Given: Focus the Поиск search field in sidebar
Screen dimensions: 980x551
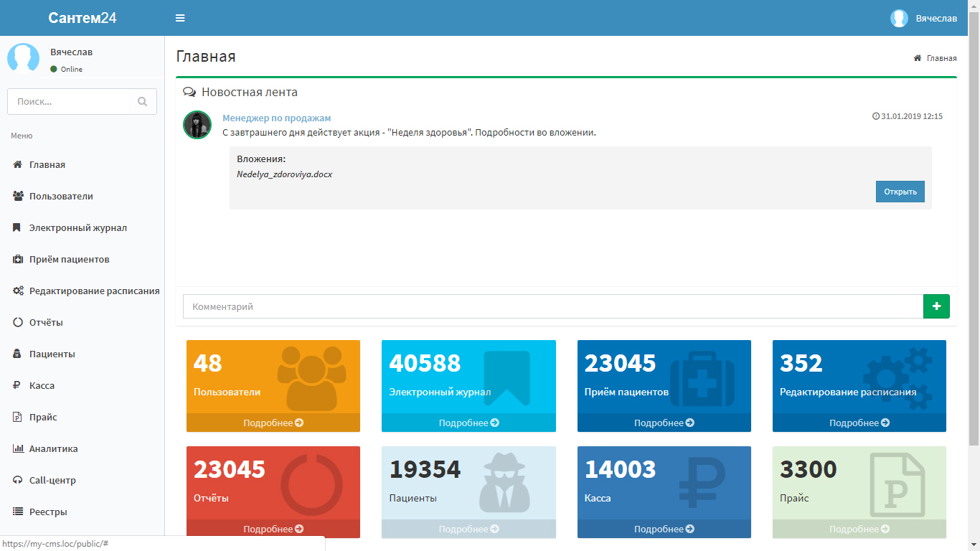Looking at the screenshot, I should click(68, 101).
